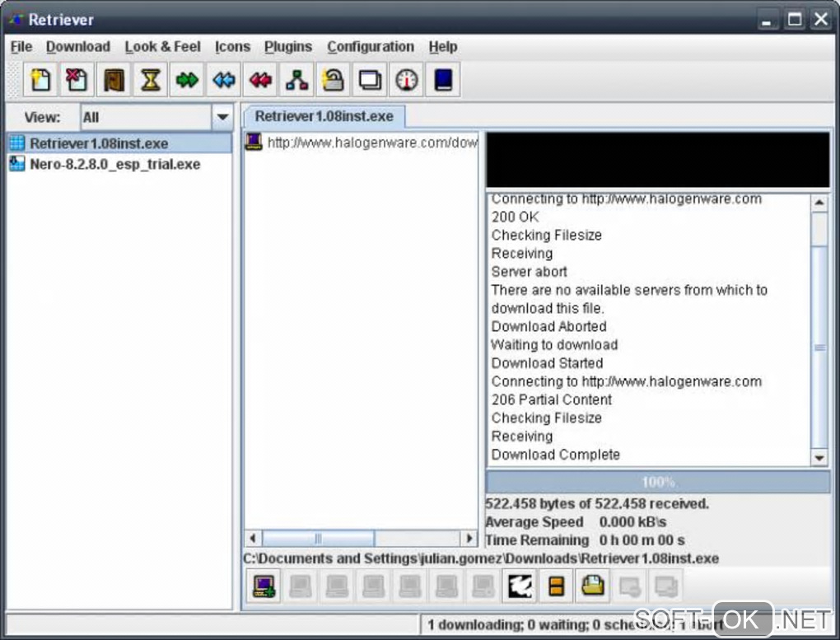Viewport: 840px width, 640px height.
Task: Click the white bird on black icon
Action: click(x=520, y=586)
